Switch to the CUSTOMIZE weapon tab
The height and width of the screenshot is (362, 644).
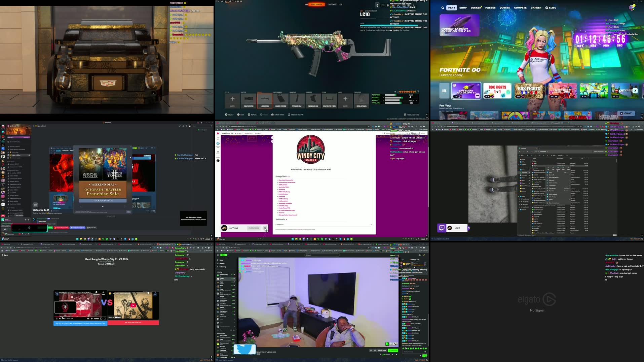tap(332, 4)
